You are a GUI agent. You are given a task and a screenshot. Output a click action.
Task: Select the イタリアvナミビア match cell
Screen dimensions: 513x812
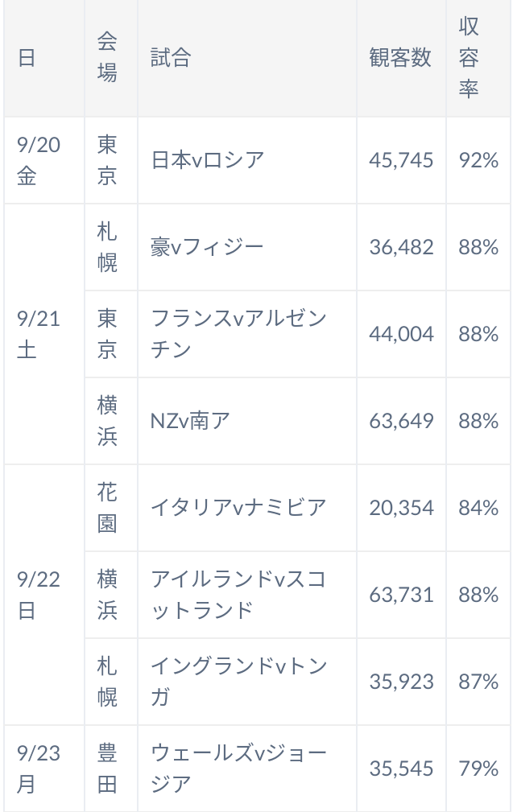[x=247, y=508]
